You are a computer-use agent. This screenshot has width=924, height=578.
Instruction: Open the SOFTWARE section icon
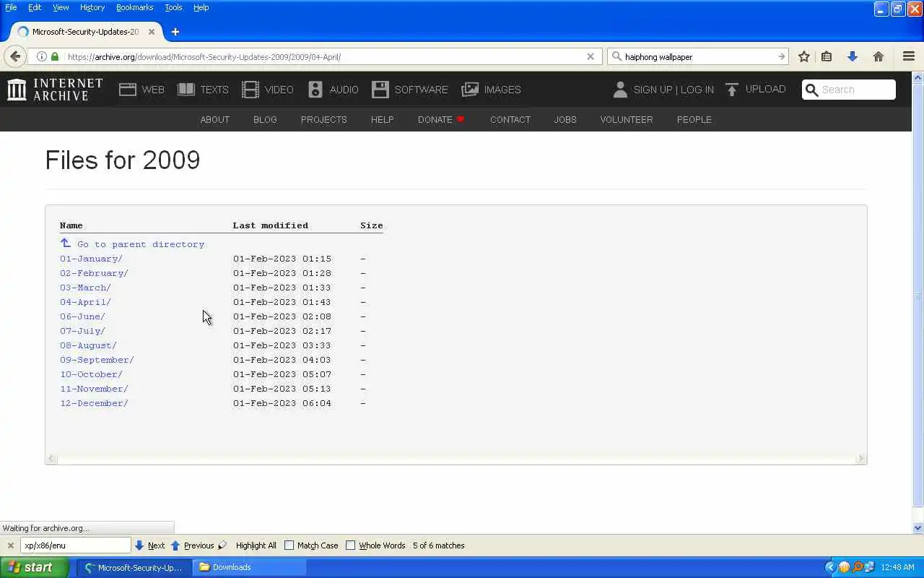(380, 90)
